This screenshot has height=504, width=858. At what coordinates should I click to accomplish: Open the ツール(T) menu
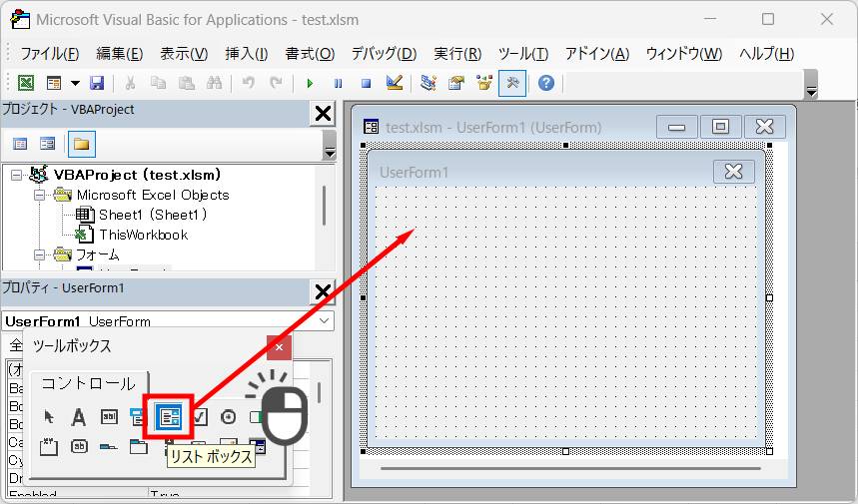point(523,54)
